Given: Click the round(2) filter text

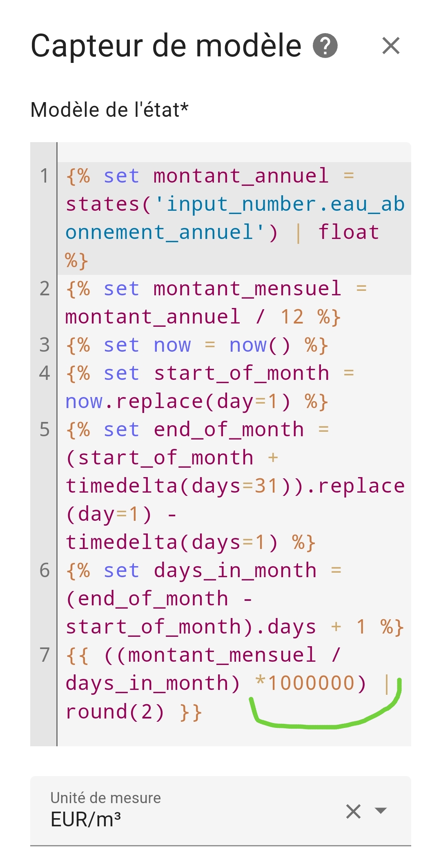Looking at the screenshot, I should coord(115,712).
